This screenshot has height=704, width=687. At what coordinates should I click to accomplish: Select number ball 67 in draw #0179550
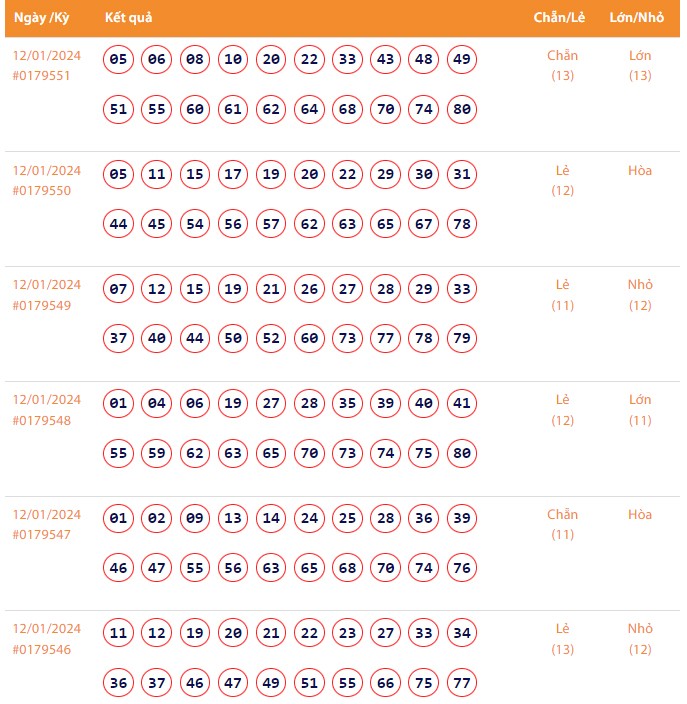(423, 224)
